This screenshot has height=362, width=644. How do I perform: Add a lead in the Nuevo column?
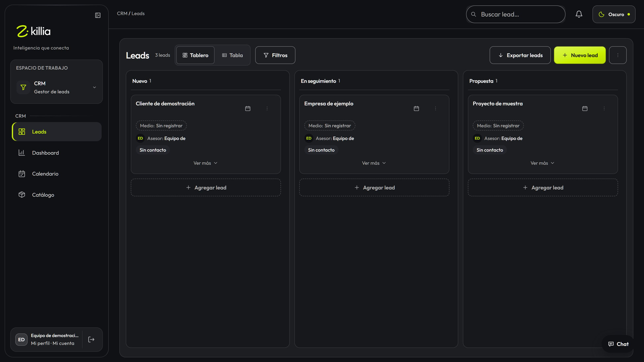(206, 187)
